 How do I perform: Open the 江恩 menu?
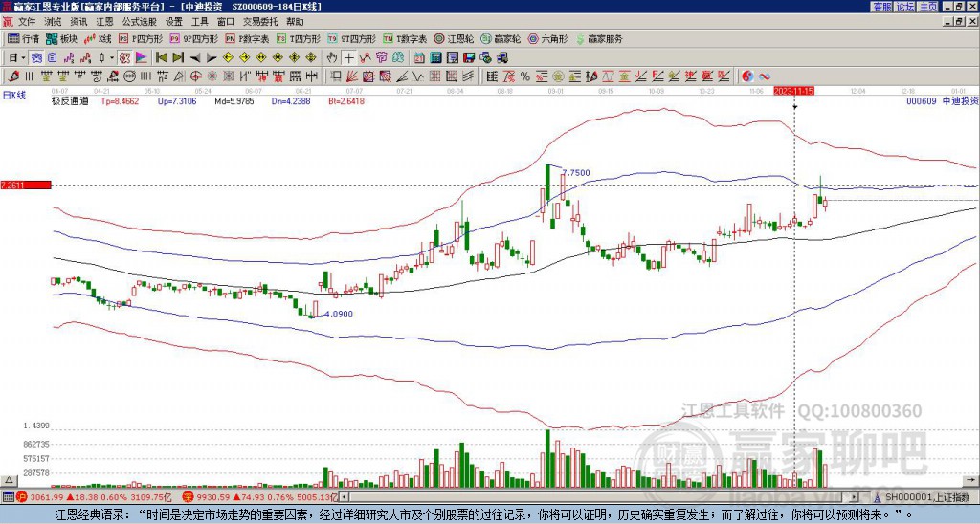(104, 22)
